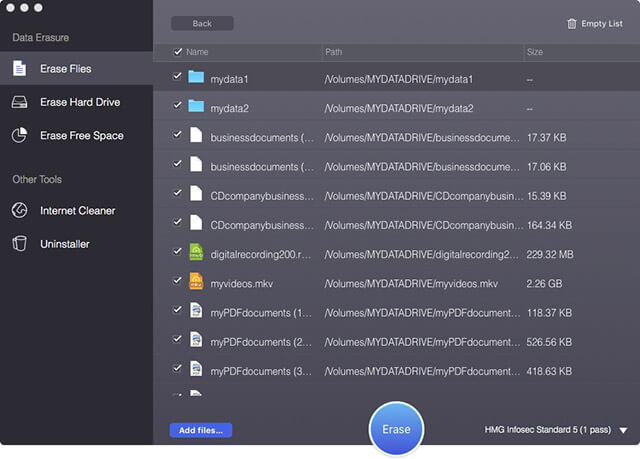
Task: Select the mydata1 row name
Action: (x=229, y=79)
